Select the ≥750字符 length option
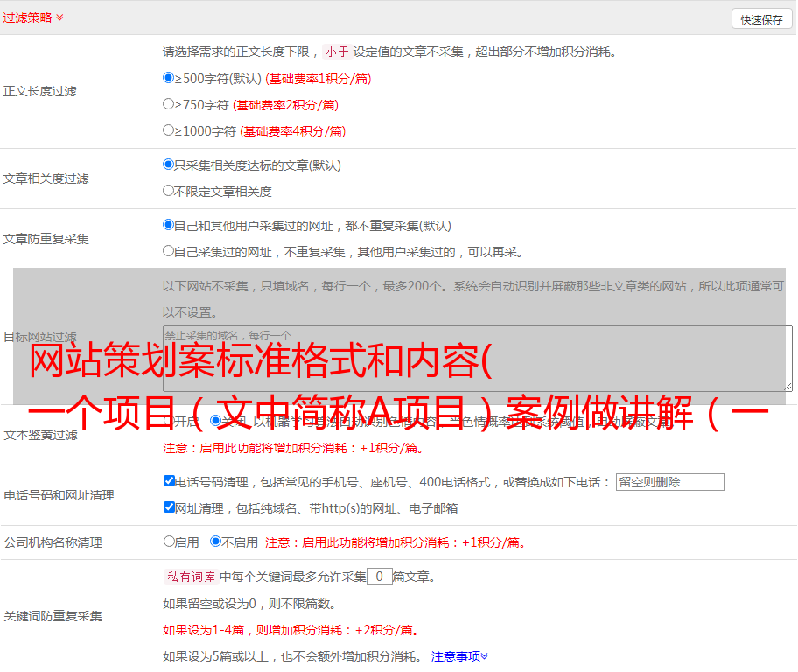798x672 pixels. [169, 104]
